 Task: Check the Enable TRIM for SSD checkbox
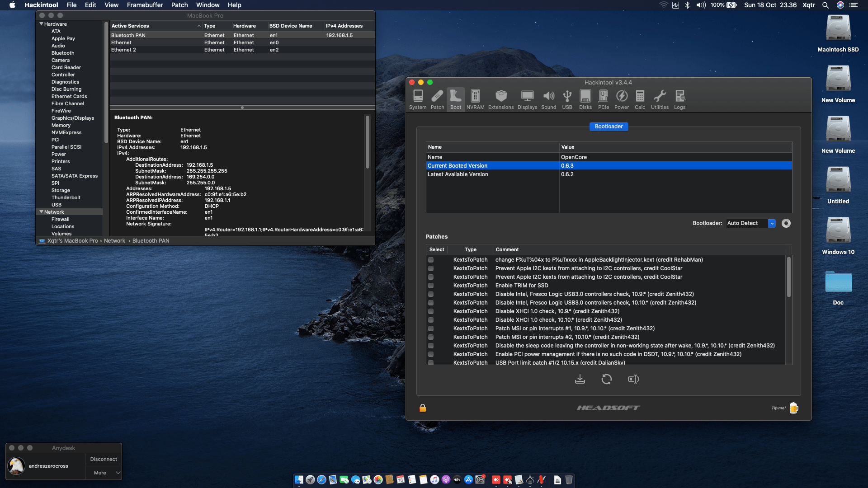tap(431, 286)
